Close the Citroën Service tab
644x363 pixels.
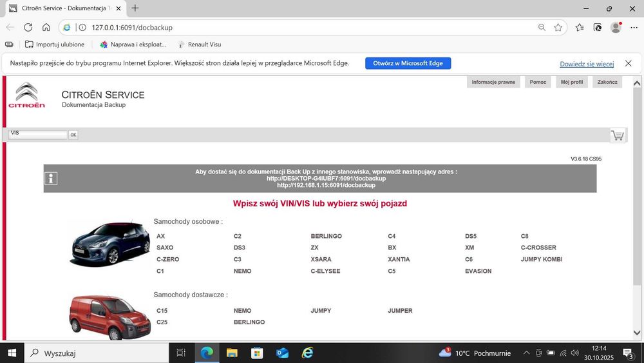tap(118, 8)
